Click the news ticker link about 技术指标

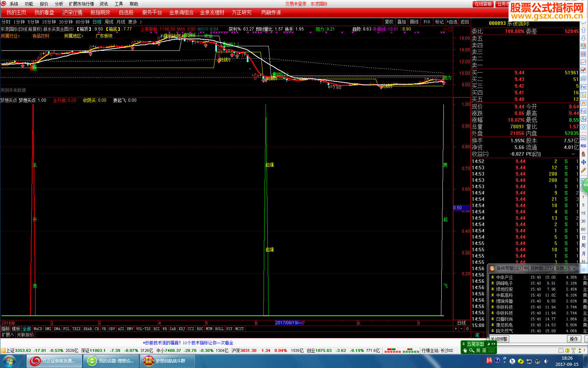pos(188,343)
